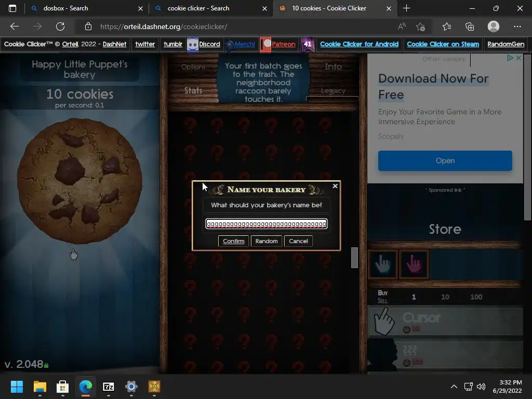Open the Windows Start menu

pyautogui.click(x=17, y=387)
